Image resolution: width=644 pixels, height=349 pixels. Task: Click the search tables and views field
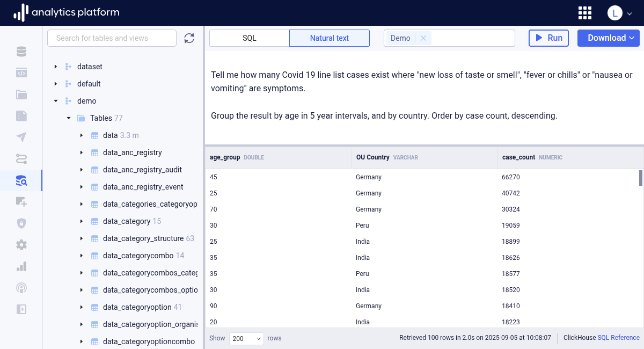coord(112,38)
